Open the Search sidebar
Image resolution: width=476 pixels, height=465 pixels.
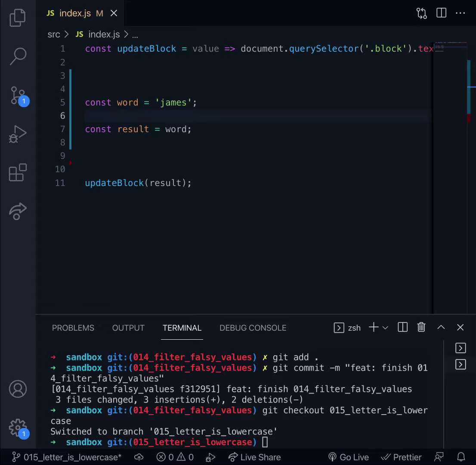click(18, 56)
